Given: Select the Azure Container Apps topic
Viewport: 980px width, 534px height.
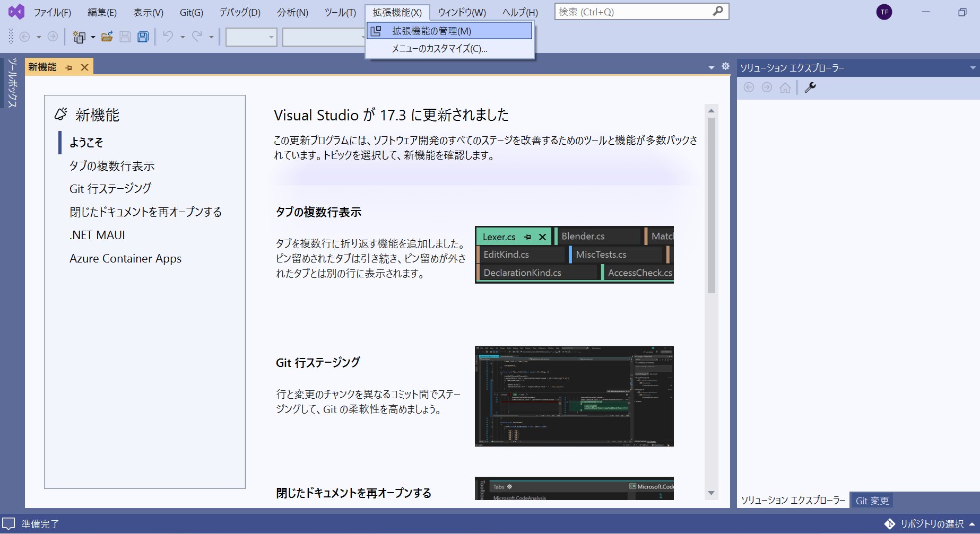Looking at the screenshot, I should pos(125,259).
